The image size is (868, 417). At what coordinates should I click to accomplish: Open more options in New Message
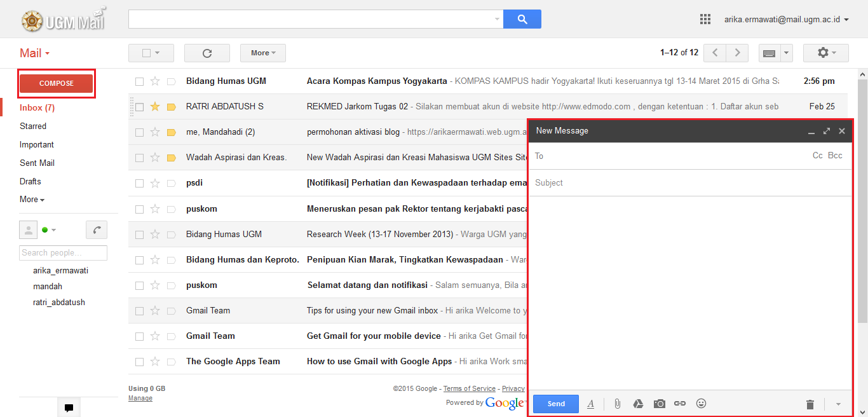coord(837,404)
